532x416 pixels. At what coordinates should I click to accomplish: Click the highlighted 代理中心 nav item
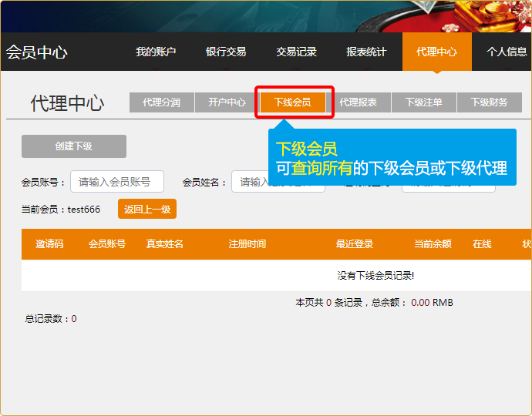[436, 52]
